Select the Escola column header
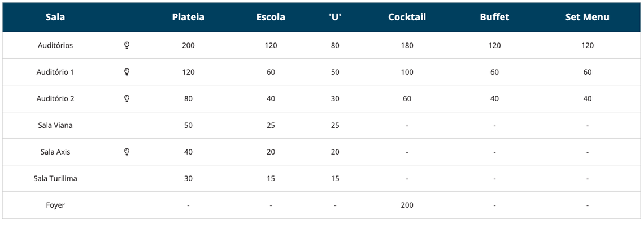 [x=271, y=18]
